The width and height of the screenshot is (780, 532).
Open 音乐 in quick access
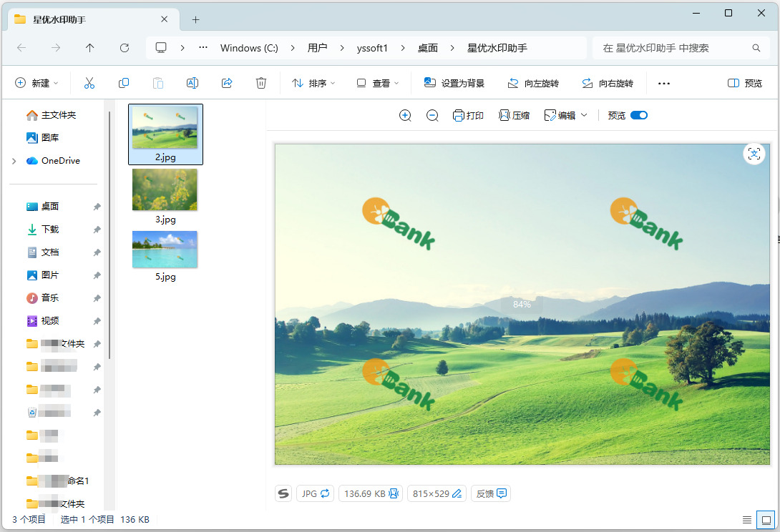tap(43, 298)
